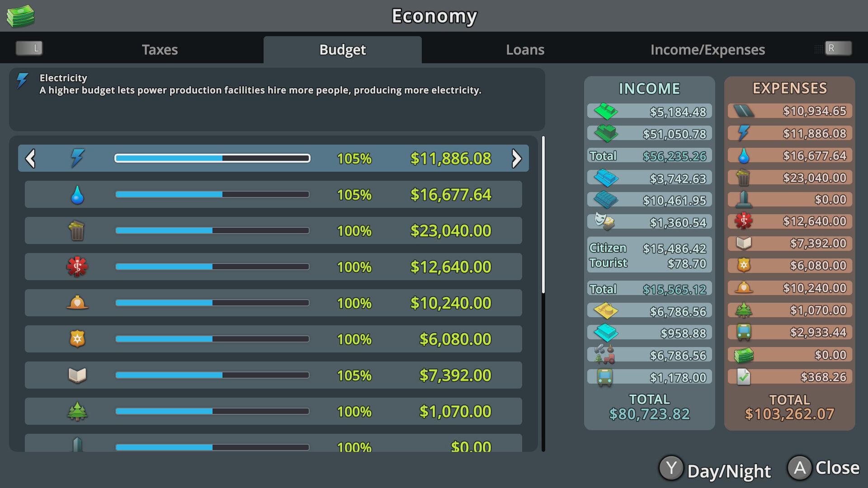Click the public transport bus income icon
This screenshot has width=868, height=488.
[x=605, y=377]
